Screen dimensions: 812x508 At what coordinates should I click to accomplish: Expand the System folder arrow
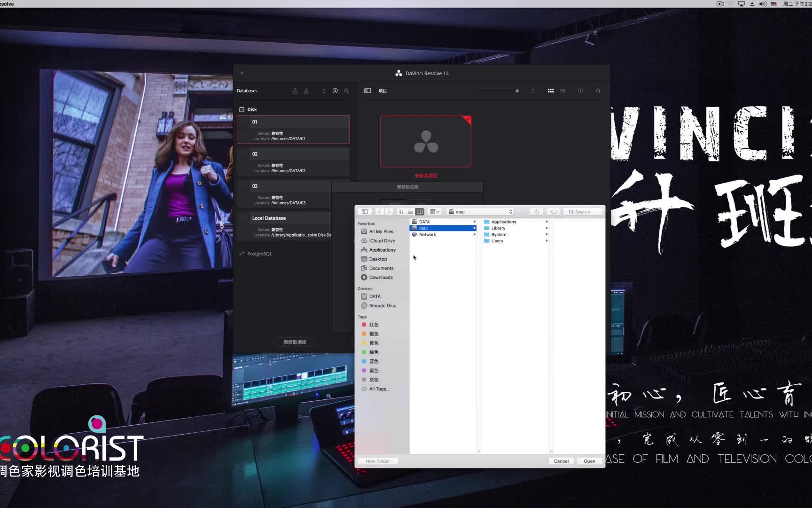547,234
